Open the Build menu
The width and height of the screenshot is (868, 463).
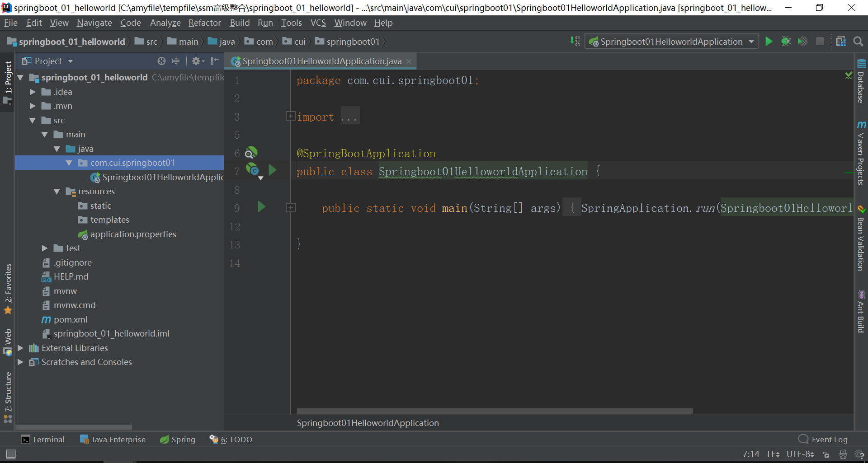pos(240,23)
